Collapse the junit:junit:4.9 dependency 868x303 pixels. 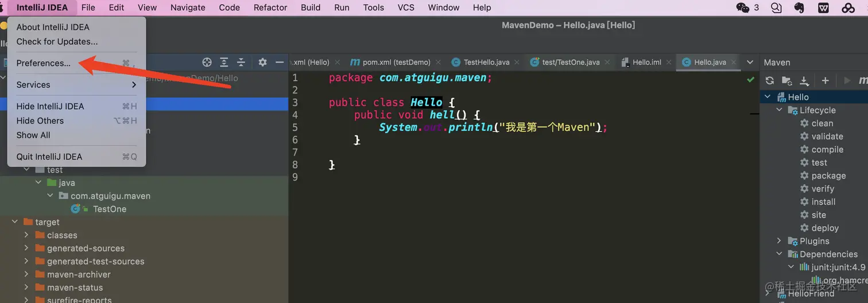791,267
